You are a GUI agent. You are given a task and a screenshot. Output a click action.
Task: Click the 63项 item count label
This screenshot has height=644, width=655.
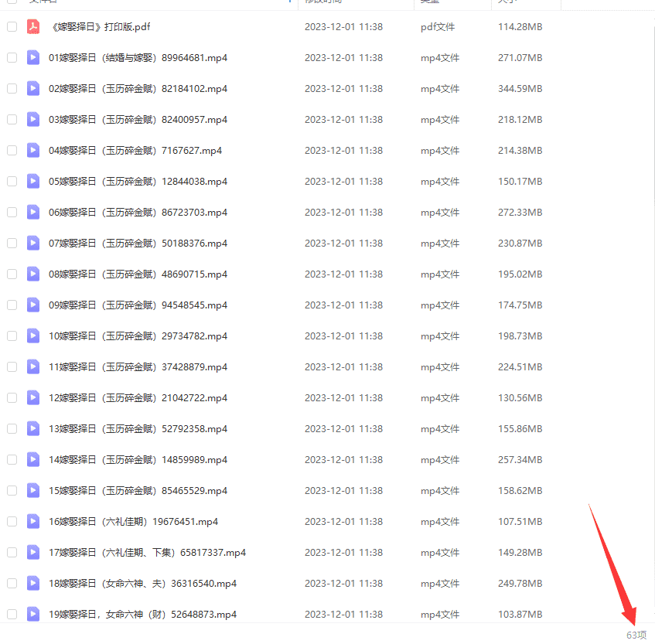click(x=636, y=635)
